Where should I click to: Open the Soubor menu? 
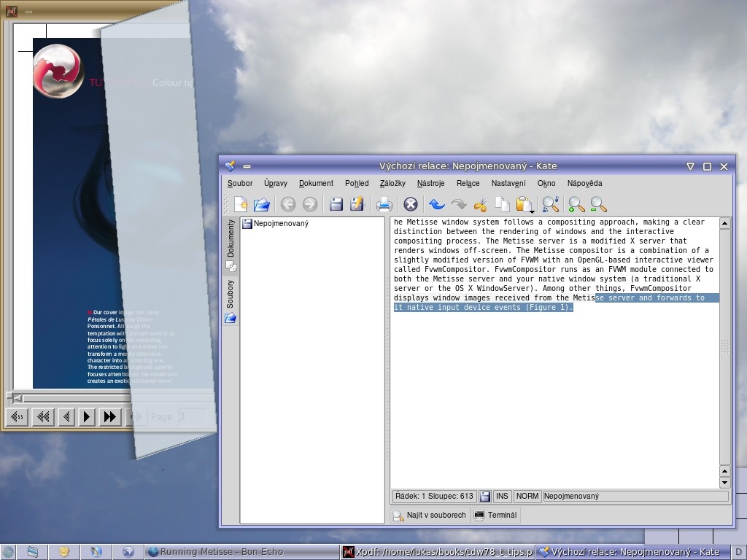(x=239, y=183)
